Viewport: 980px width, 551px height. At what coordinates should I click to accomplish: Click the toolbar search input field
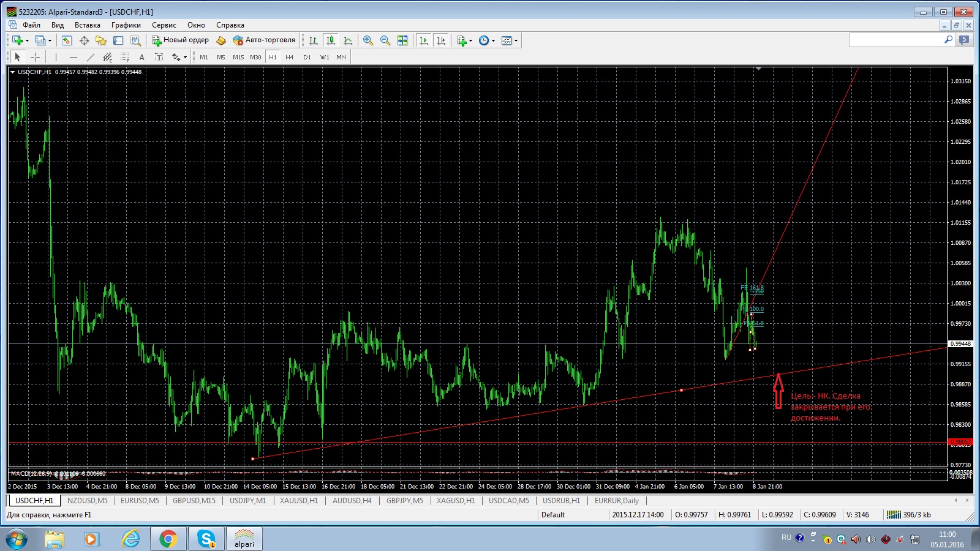[896, 40]
